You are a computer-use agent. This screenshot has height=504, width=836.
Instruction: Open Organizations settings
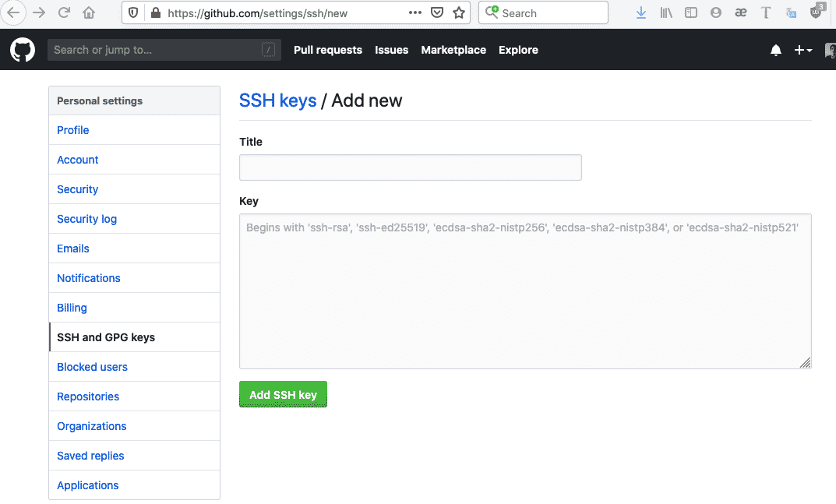tap(134, 426)
